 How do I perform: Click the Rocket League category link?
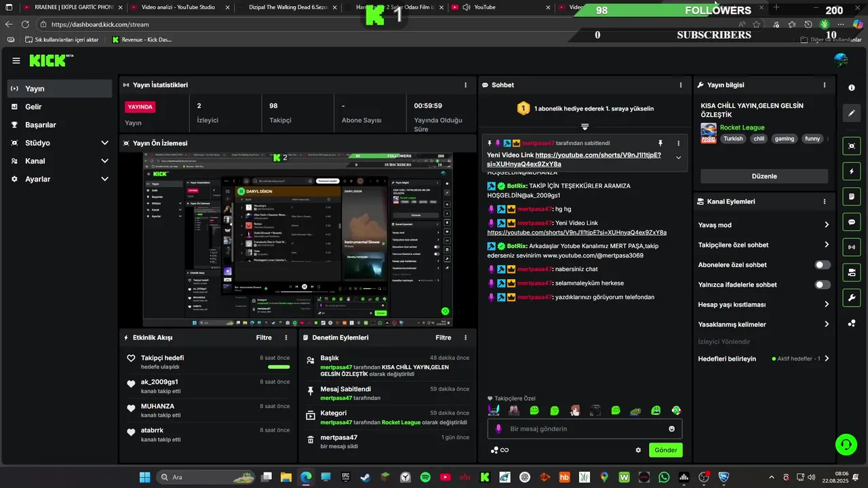point(742,127)
